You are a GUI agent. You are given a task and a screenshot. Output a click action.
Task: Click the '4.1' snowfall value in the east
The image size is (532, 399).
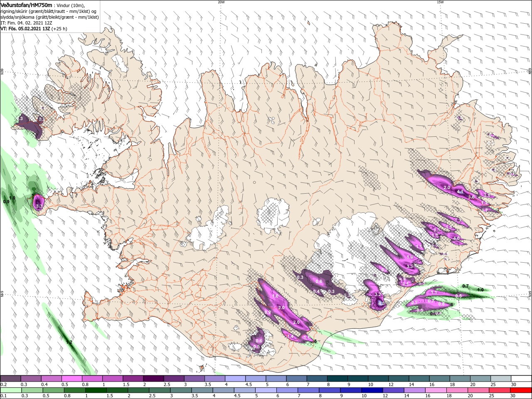pos(460,192)
